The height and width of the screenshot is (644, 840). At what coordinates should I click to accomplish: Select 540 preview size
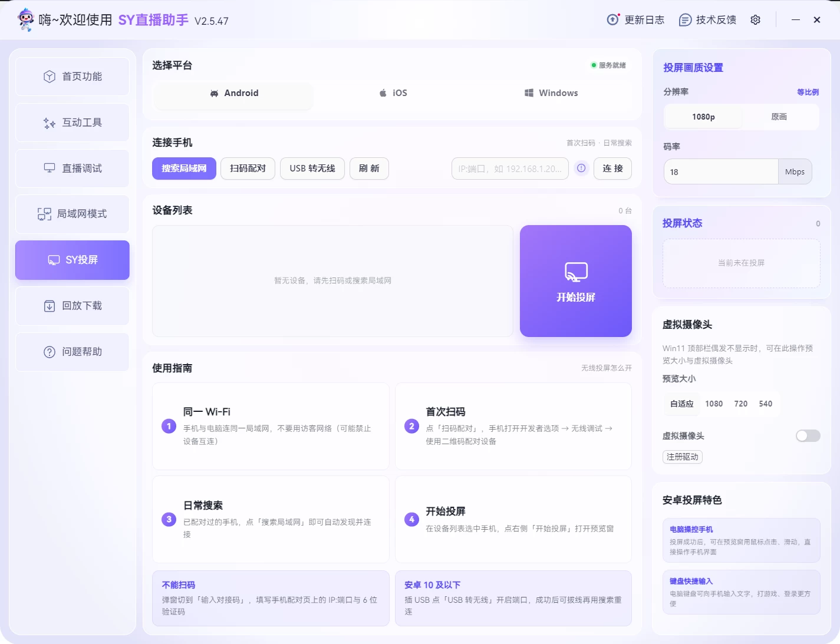click(766, 404)
